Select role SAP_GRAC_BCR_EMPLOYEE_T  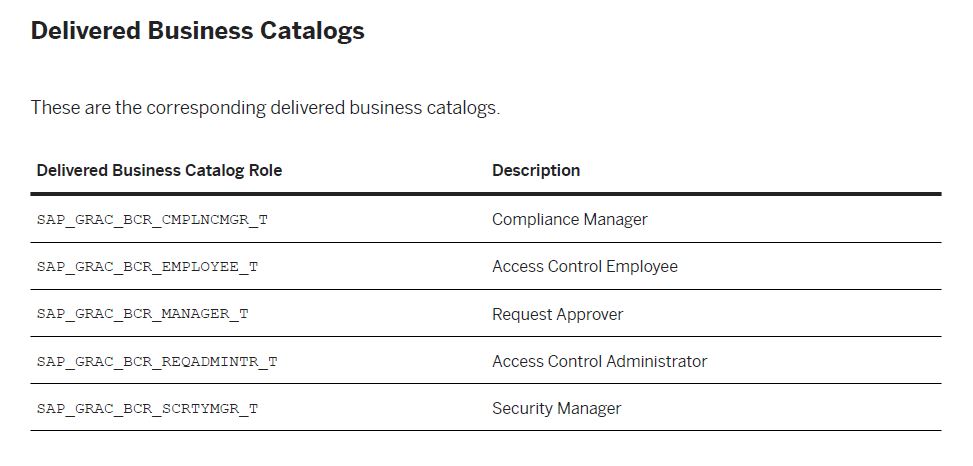pos(147,267)
